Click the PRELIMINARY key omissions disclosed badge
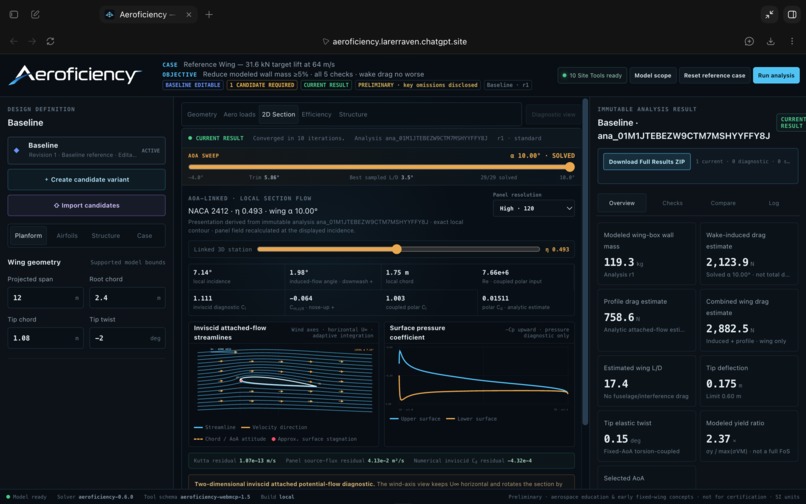The image size is (806, 504). pyautogui.click(x=418, y=85)
